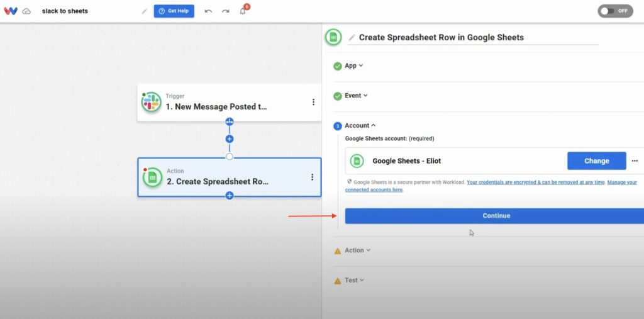Image resolution: width=644 pixels, height=319 pixels.
Task: Click the Slack trigger app icon
Action: [151, 103]
